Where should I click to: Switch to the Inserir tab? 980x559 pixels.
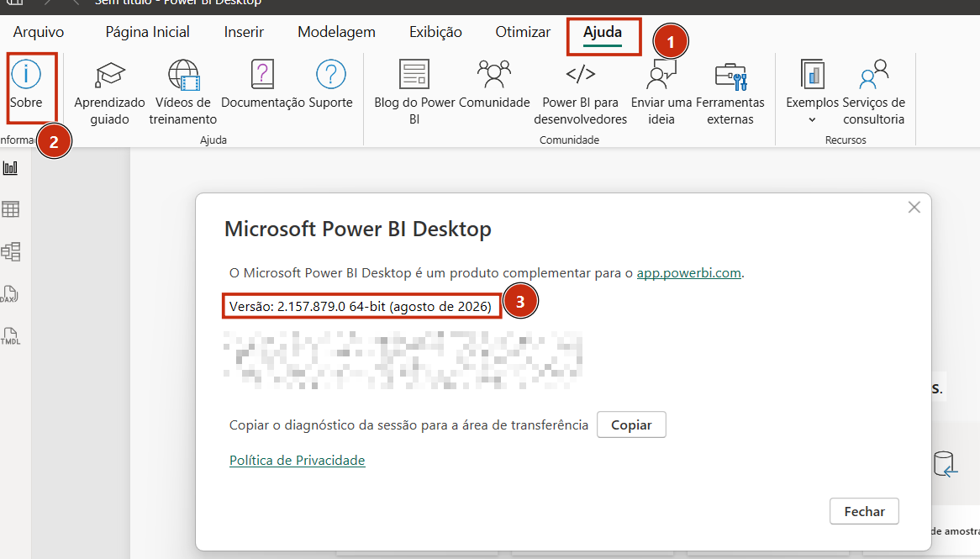[x=244, y=32]
